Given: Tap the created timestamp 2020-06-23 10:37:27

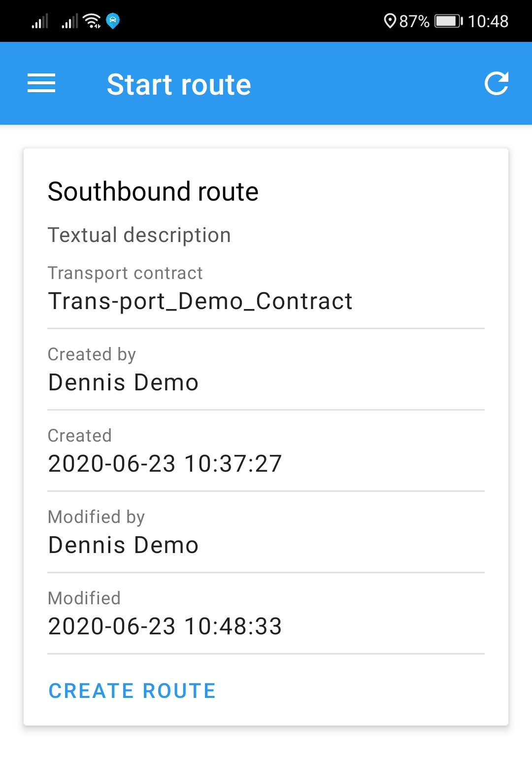Looking at the screenshot, I should pyautogui.click(x=165, y=464).
